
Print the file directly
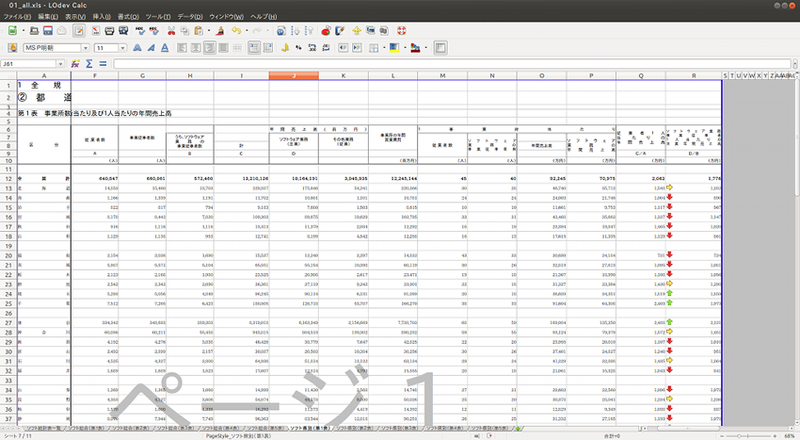109,31
